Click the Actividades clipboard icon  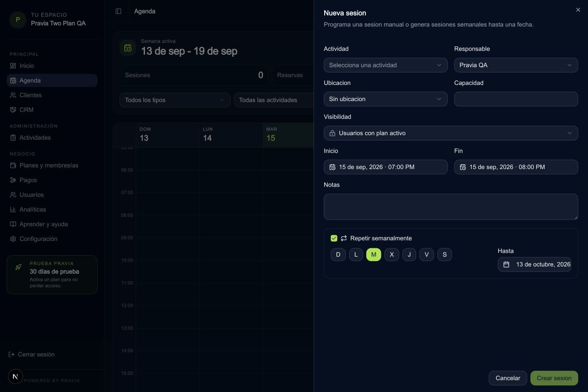13,138
